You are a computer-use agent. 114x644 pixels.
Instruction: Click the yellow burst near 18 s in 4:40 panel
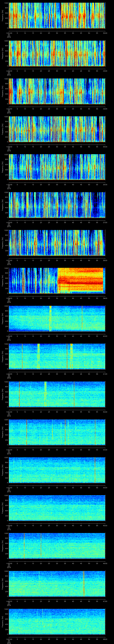pyautogui.click(x=39, y=356)
